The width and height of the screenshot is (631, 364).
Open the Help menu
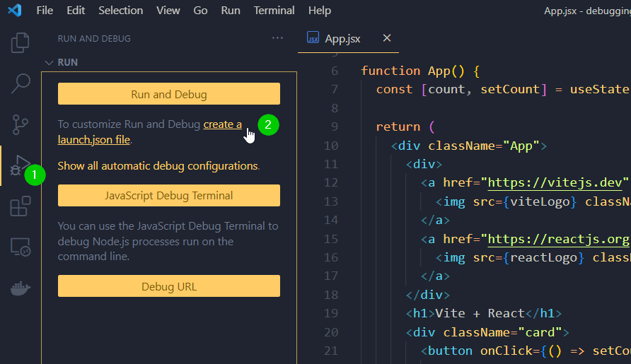coord(320,11)
